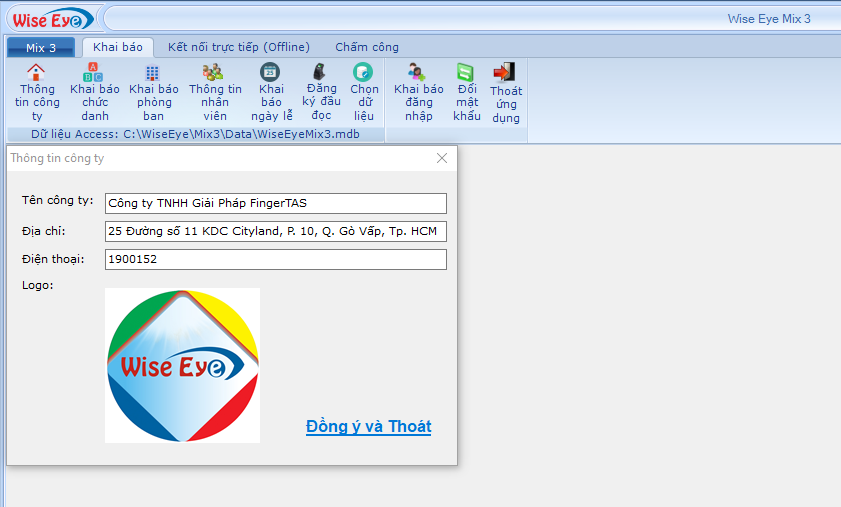The height and width of the screenshot is (507, 841).
Task: Switch to the Mix 3 tab
Action: click(x=41, y=47)
